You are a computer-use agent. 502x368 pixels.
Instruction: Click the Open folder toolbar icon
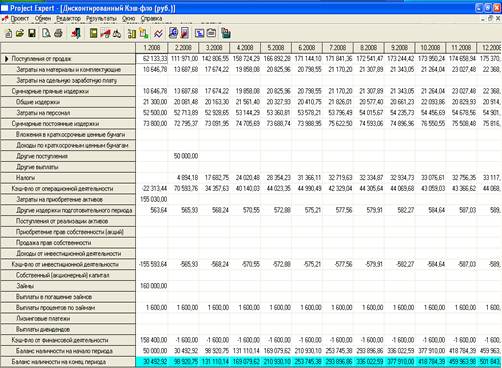pos(20,33)
